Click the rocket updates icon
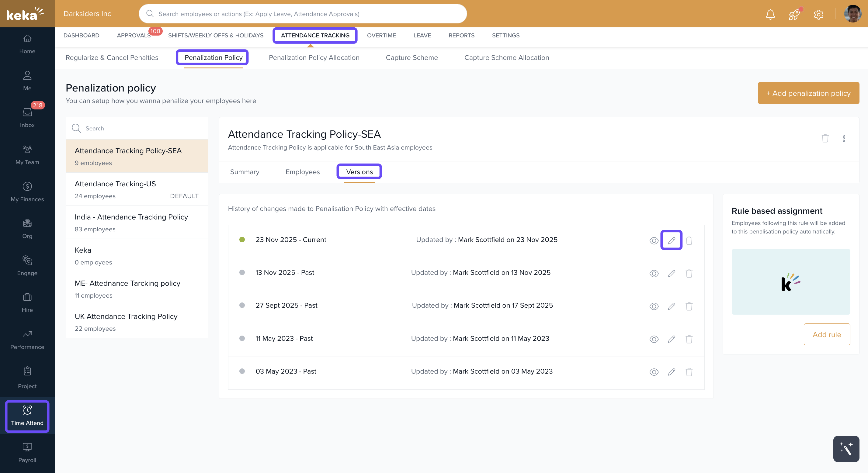 [x=794, y=15]
